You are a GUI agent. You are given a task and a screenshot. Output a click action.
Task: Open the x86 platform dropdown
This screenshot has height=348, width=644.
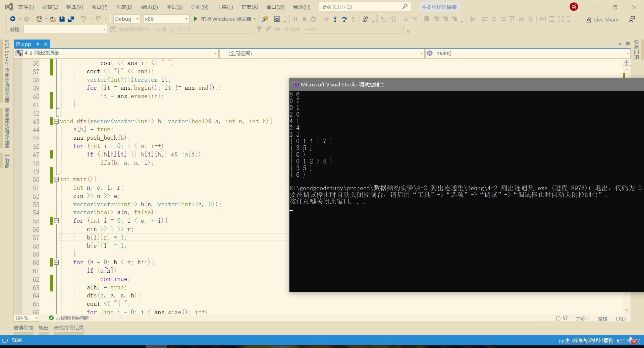[166, 19]
